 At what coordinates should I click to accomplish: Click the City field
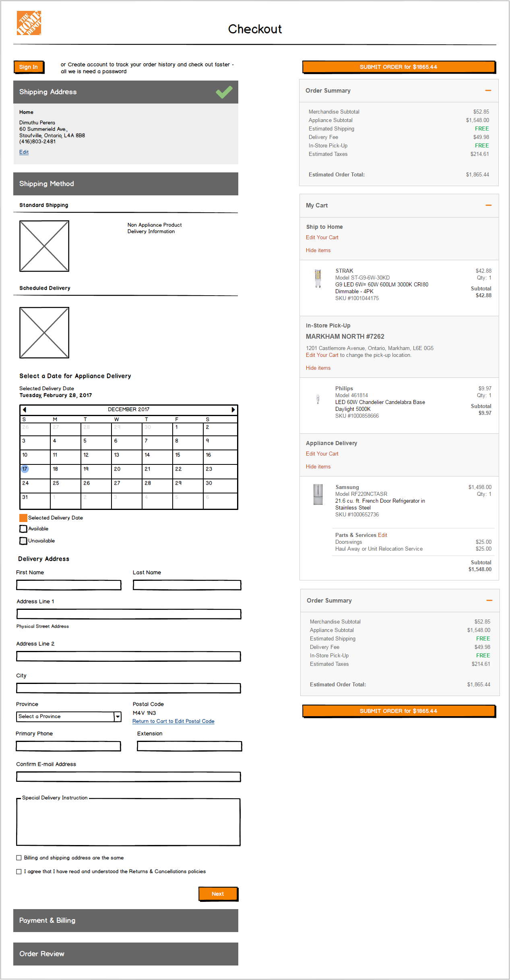(129, 688)
